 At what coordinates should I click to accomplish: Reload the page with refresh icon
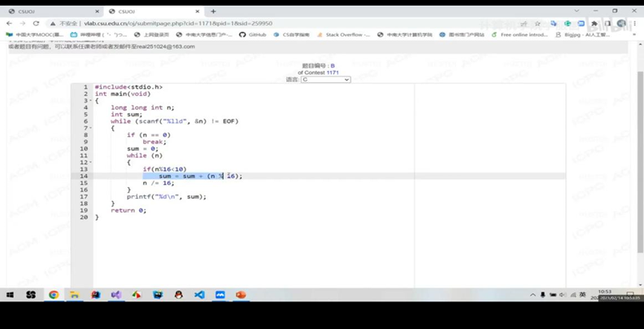37,24
